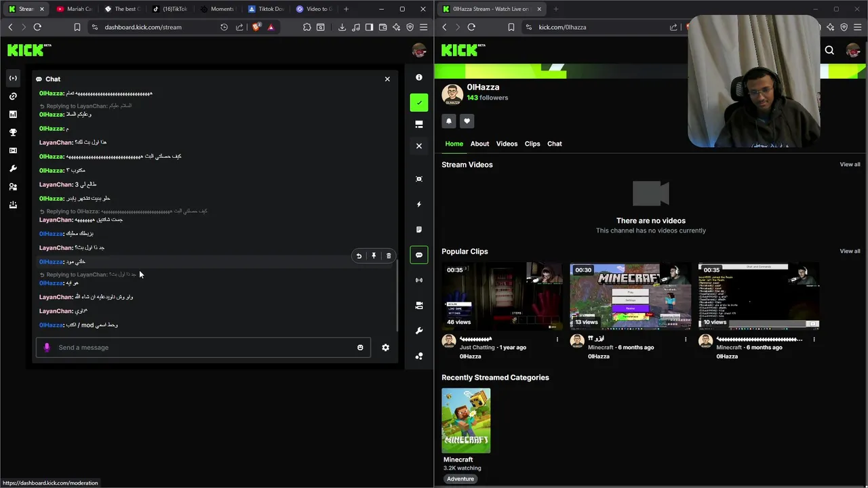Click the X icon in right toolbar
This screenshot has width=868, height=488.
(419, 146)
